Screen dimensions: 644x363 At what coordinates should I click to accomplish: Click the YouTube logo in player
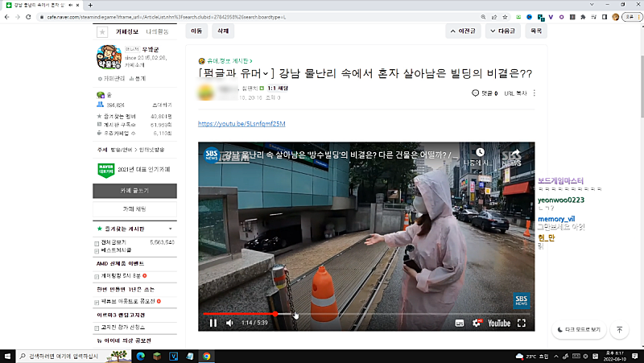[498, 323]
